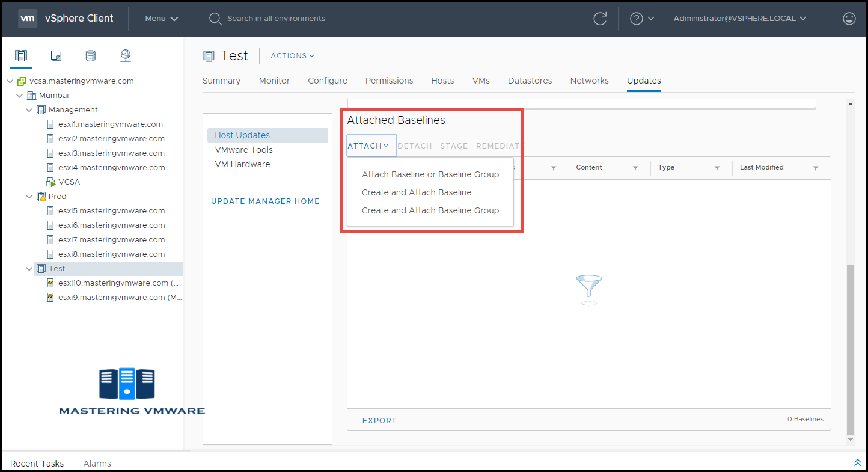Image resolution: width=868 pixels, height=472 pixels.
Task: Select host esxi5.masteringvmware.com
Action: coord(111,211)
